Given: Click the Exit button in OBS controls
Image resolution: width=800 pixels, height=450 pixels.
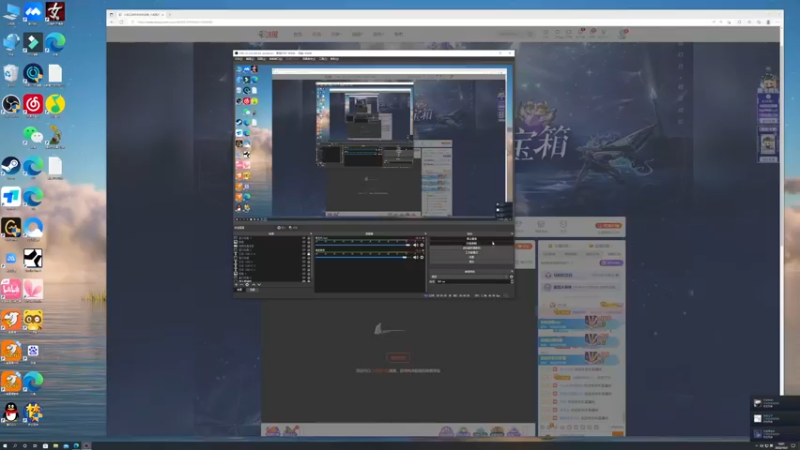Looking at the screenshot, I should (472, 262).
